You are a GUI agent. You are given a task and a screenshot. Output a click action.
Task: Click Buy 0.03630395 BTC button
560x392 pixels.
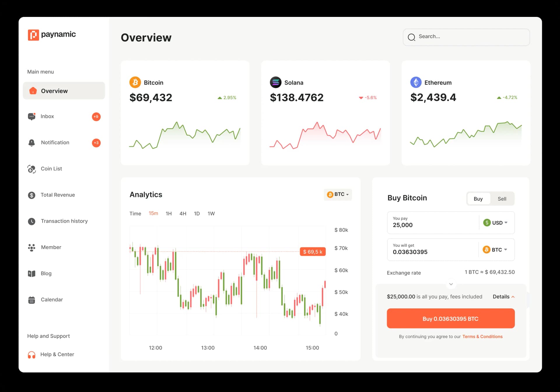(x=450, y=318)
